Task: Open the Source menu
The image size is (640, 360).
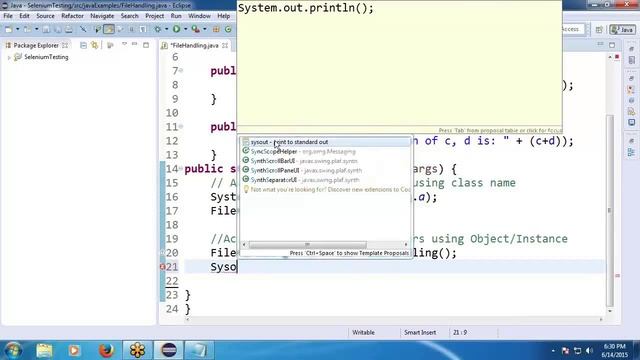Action: [x=45, y=16]
